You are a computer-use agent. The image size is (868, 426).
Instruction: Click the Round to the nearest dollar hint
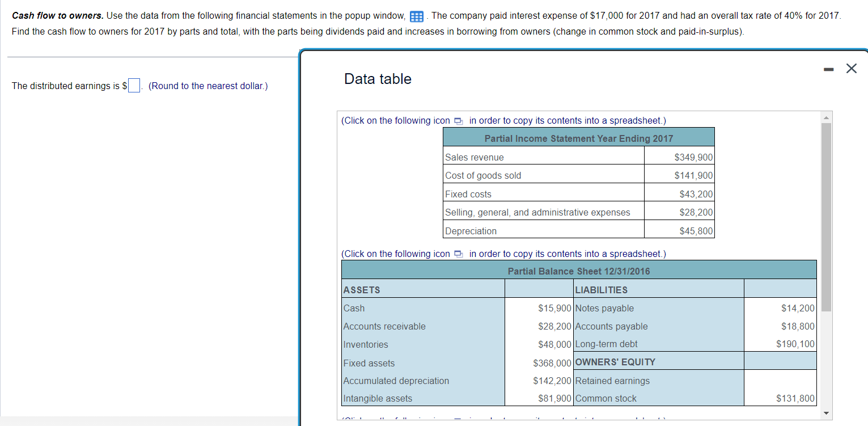[x=208, y=86]
